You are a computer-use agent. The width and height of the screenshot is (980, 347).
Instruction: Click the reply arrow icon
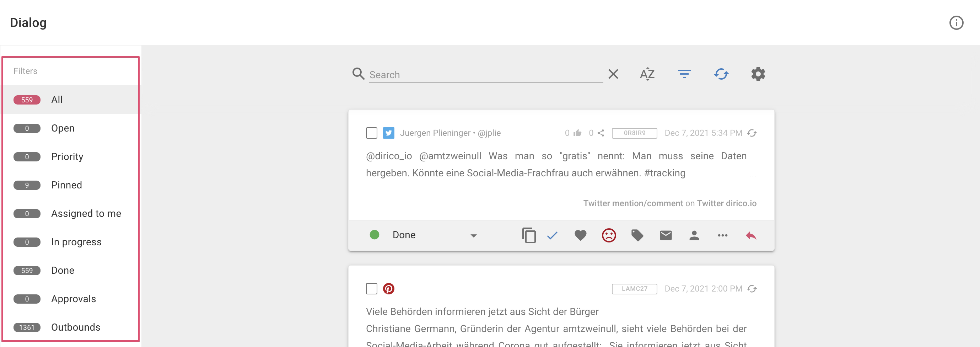[x=750, y=235]
